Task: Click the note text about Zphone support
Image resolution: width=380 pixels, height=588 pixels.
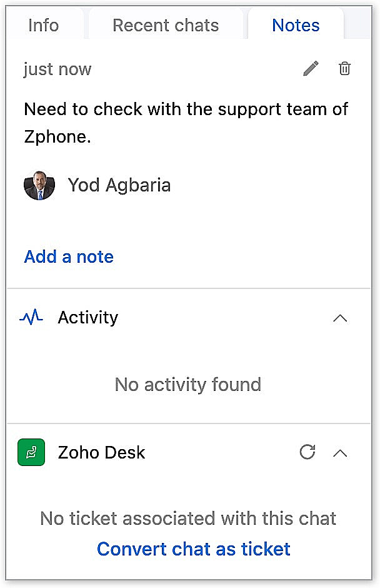Action: point(186,123)
